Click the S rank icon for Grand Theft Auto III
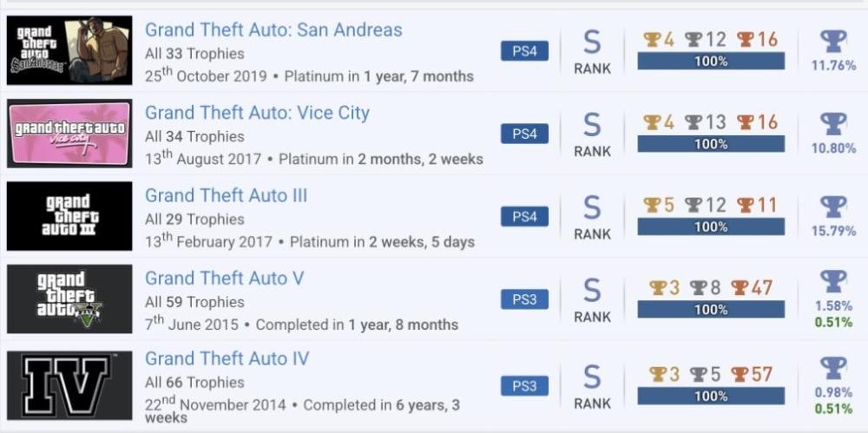This screenshot has width=868, height=433. coord(592,208)
